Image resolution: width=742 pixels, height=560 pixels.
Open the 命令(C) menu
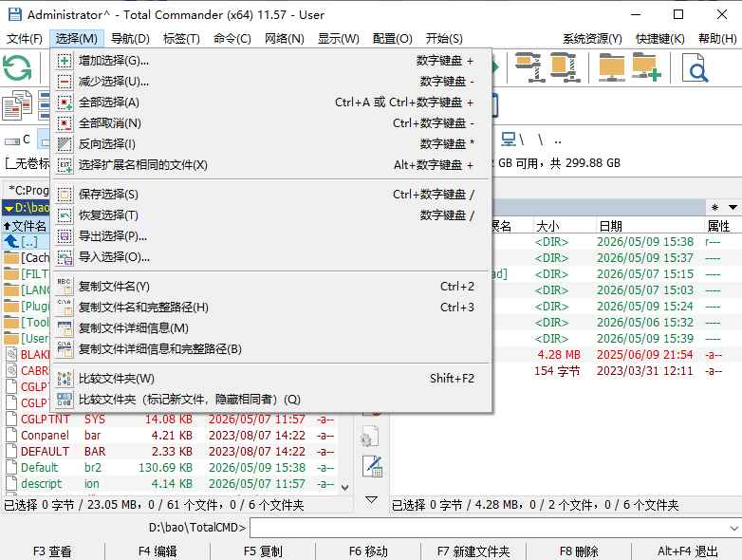coord(232,38)
